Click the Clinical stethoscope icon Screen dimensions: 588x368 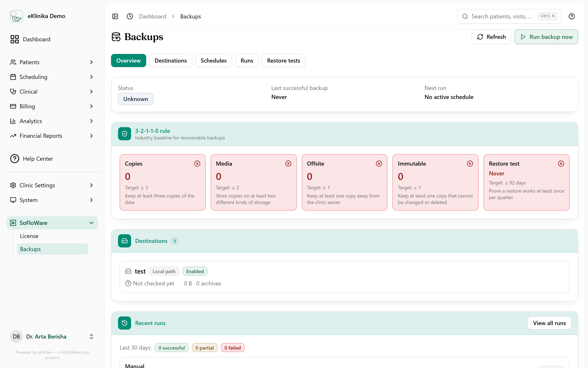click(x=13, y=92)
